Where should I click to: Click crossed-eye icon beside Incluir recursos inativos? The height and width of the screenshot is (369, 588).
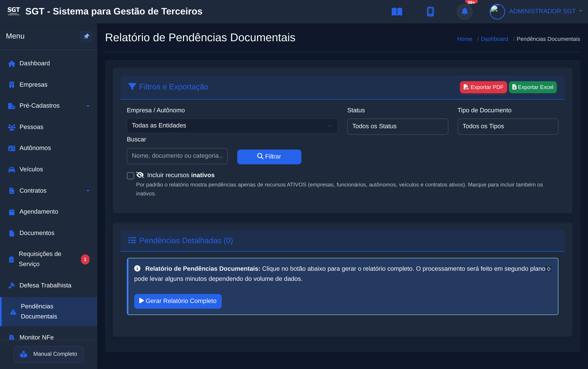pyautogui.click(x=140, y=175)
